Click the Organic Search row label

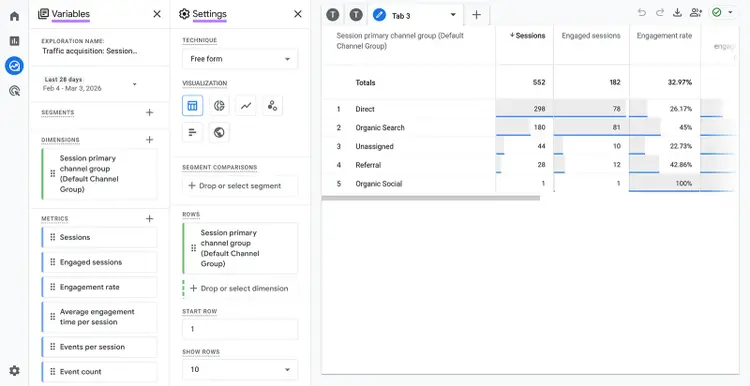[x=380, y=128]
